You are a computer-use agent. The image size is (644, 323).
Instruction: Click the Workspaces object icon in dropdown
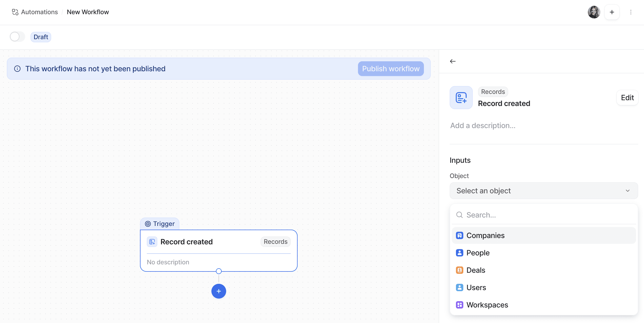[x=459, y=305]
